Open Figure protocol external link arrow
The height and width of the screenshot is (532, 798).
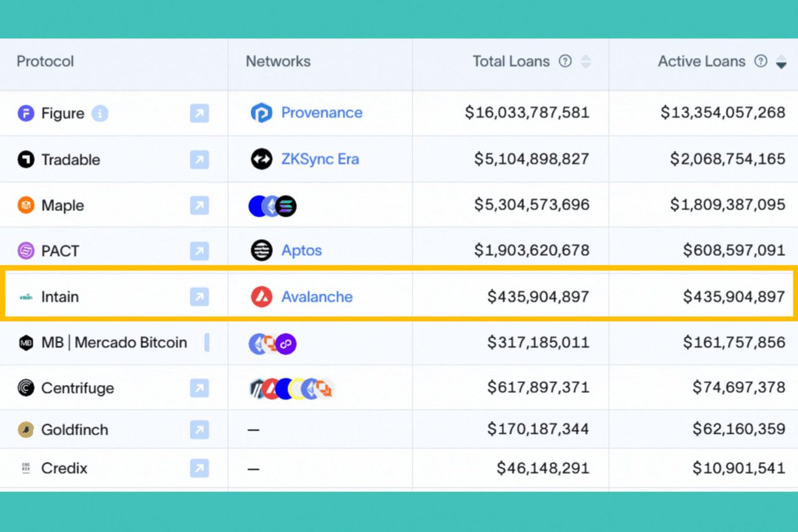click(x=199, y=114)
